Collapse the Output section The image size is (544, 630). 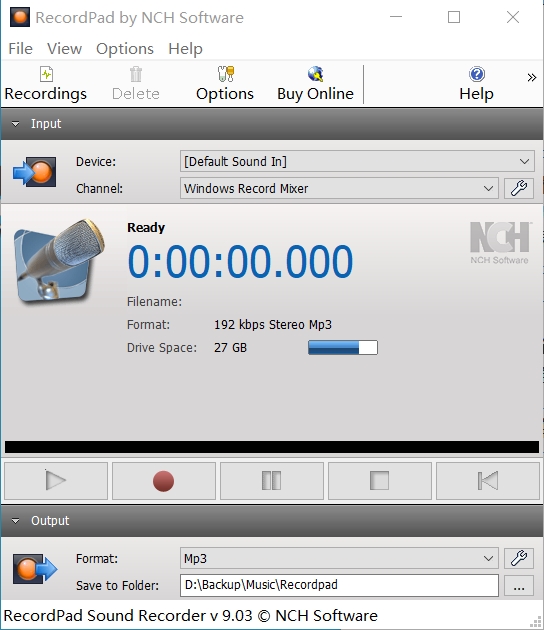pos(16,521)
